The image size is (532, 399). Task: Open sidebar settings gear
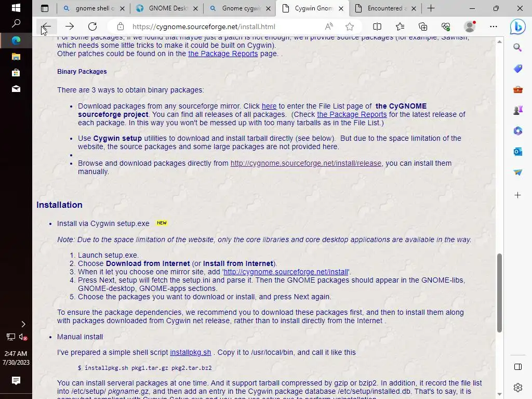[517, 387]
